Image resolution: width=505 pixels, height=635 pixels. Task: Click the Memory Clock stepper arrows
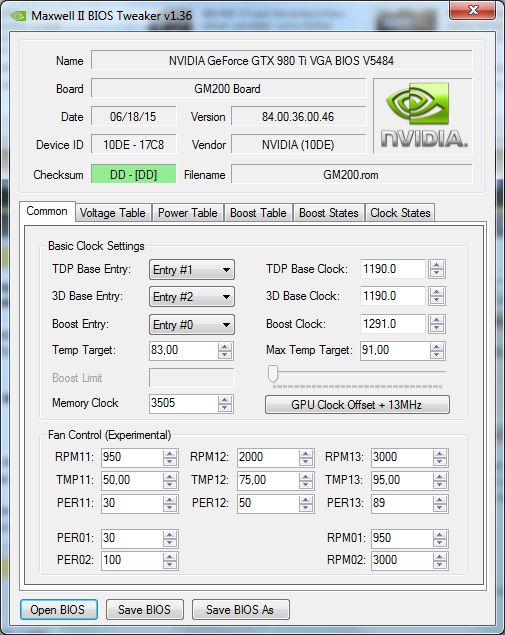point(225,404)
